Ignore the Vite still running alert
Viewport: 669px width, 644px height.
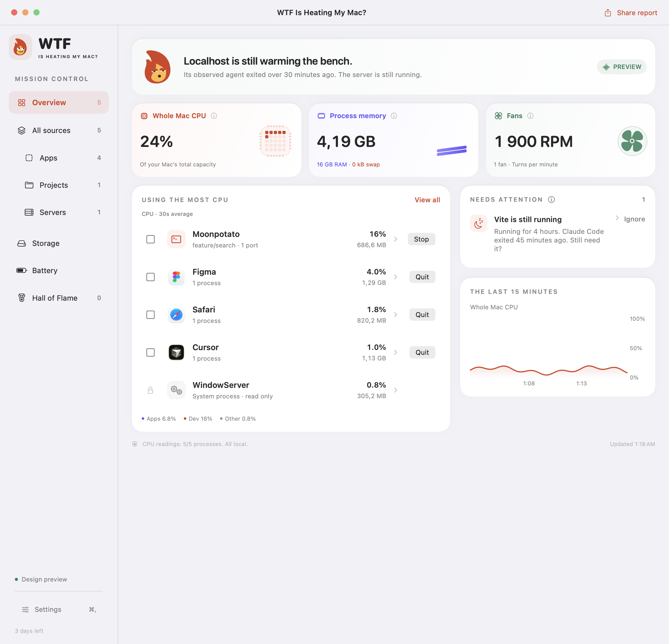click(634, 219)
